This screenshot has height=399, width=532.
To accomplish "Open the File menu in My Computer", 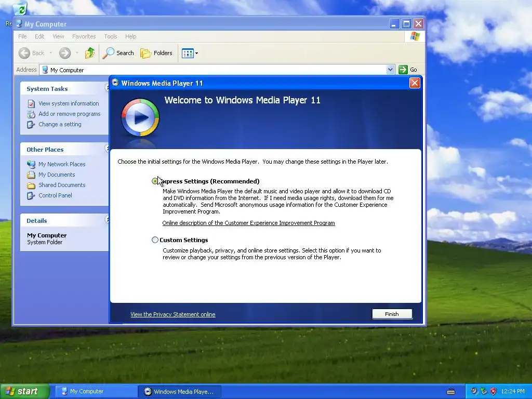I will tap(22, 36).
